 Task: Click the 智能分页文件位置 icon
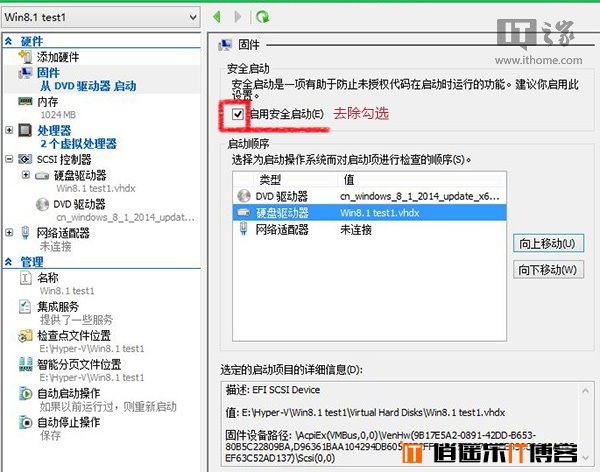25,364
